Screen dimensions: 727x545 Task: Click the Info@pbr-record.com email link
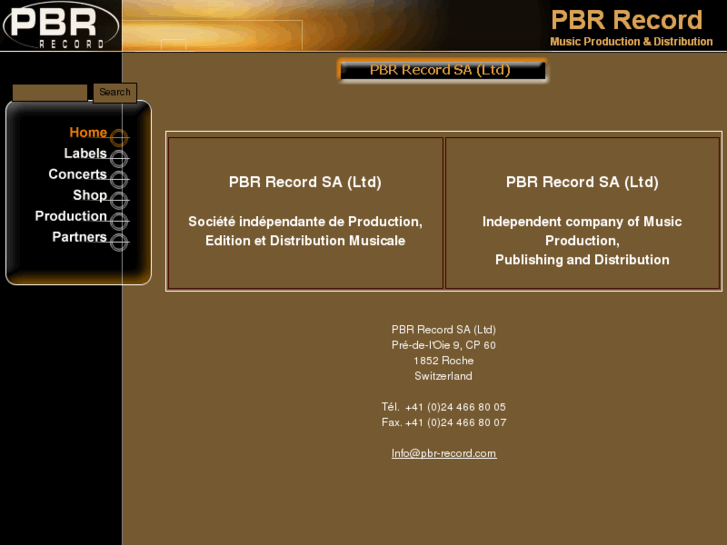(x=444, y=454)
